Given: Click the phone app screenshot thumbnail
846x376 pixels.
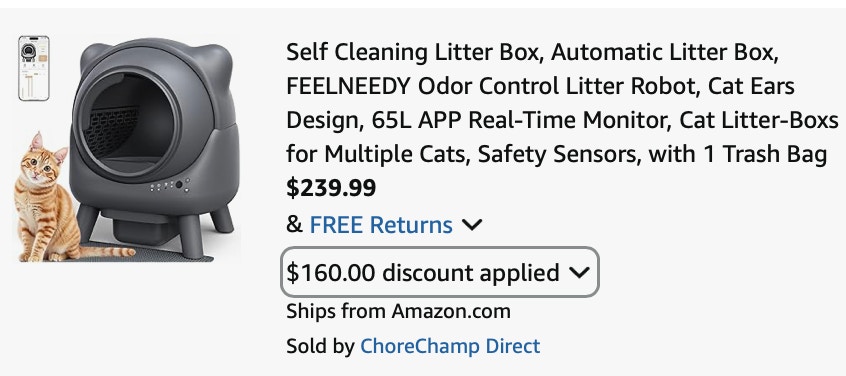Looking at the screenshot, I should (33, 68).
